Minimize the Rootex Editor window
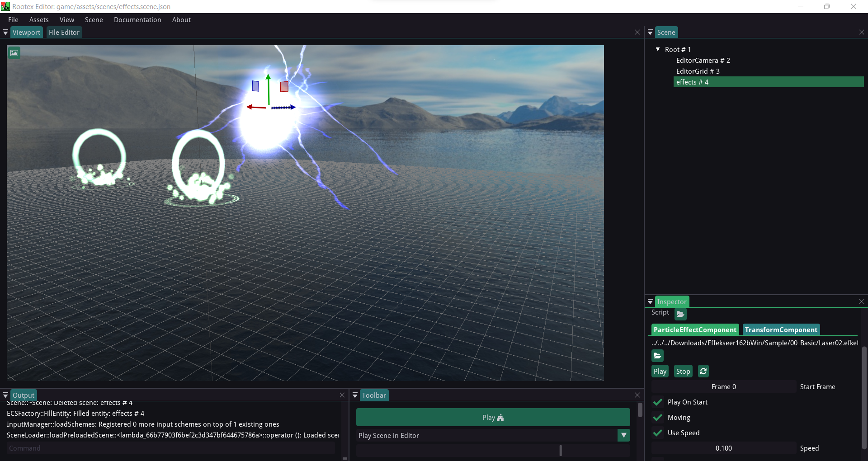Viewport: 868px width, 461px height. [x=801, y=6]
